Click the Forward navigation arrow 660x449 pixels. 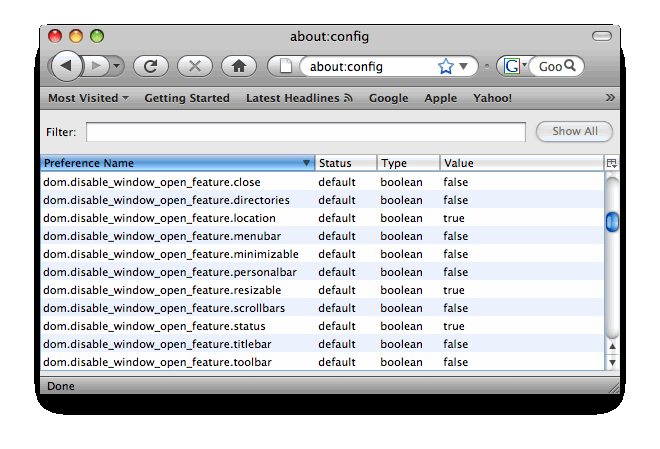click(x=97, y=66)
